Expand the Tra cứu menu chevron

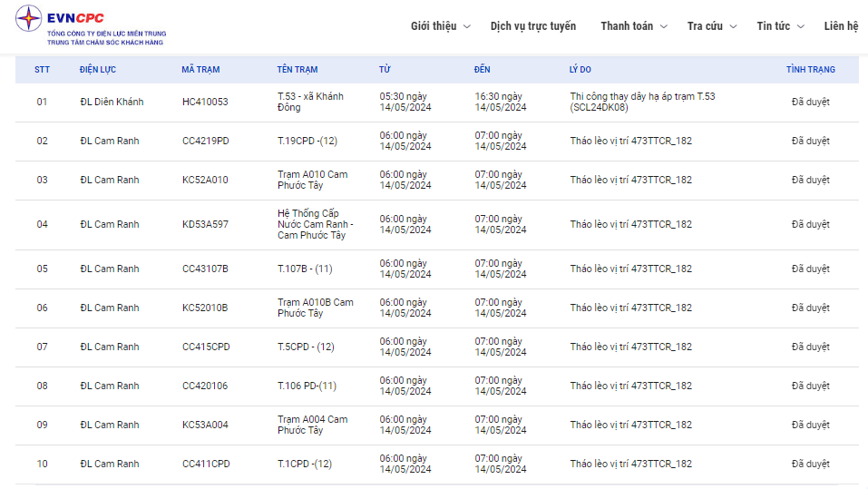pos(734,26)
